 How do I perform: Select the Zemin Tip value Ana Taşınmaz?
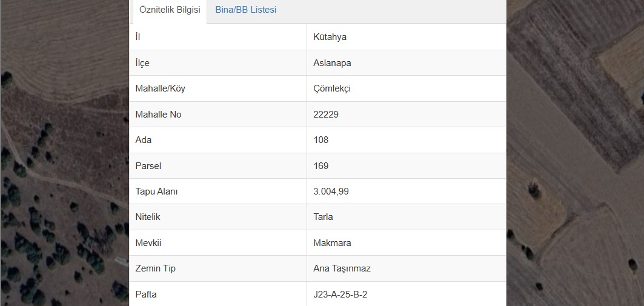[342, 268]
